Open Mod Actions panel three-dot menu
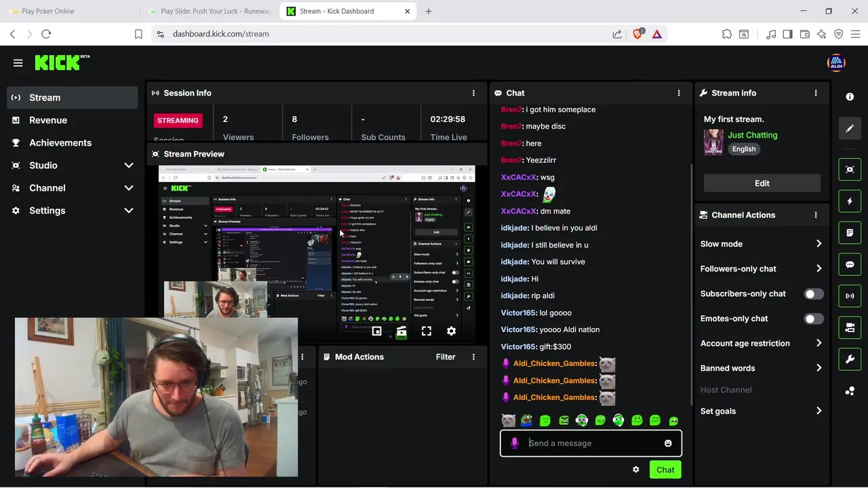 click(473, 357)
